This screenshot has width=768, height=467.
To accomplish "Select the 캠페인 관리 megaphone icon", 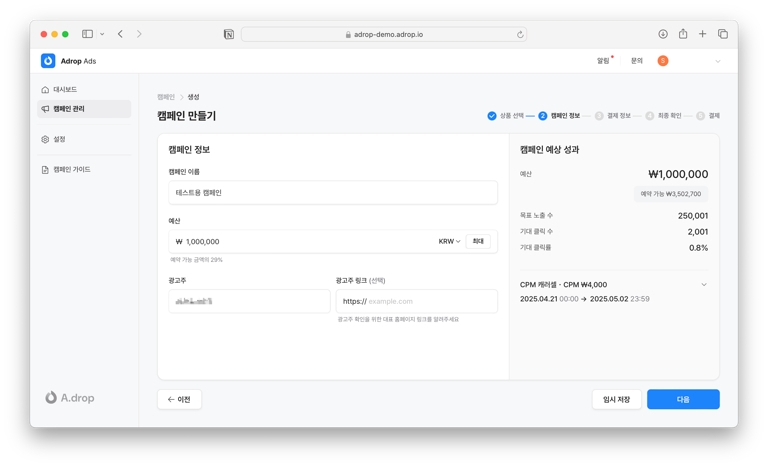I will (45, 109).
